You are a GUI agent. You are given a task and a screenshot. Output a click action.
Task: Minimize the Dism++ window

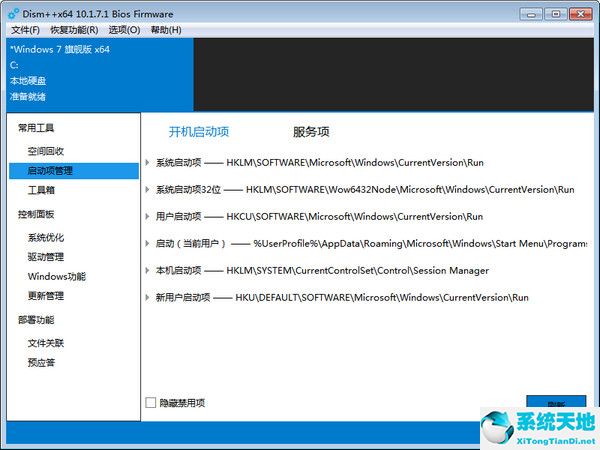pos(531,15)
